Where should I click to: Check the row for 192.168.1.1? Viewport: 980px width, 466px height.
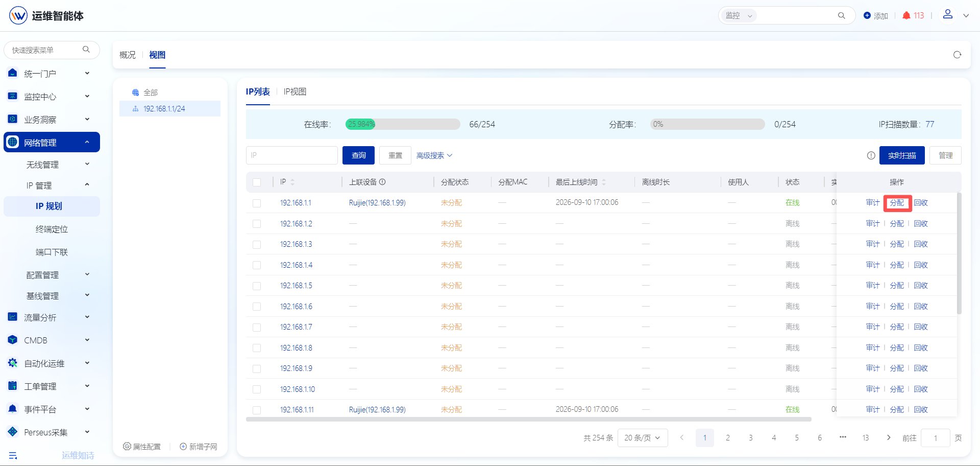(257, 203)
